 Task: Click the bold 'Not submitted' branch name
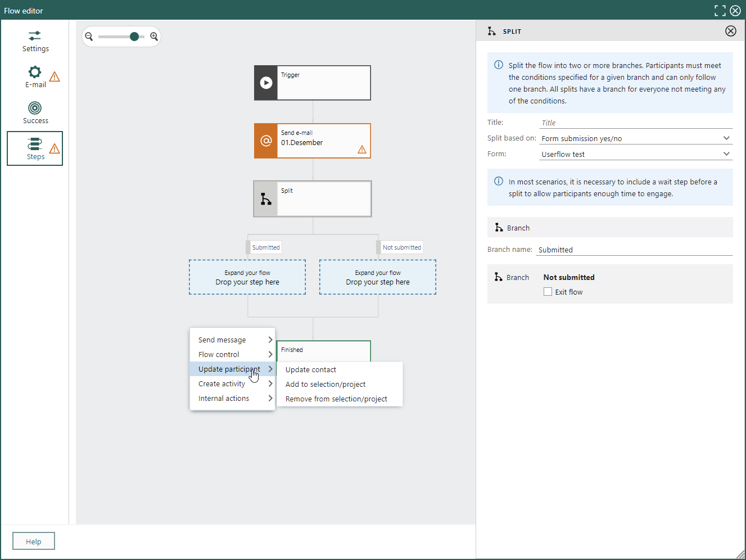(569, 277)
